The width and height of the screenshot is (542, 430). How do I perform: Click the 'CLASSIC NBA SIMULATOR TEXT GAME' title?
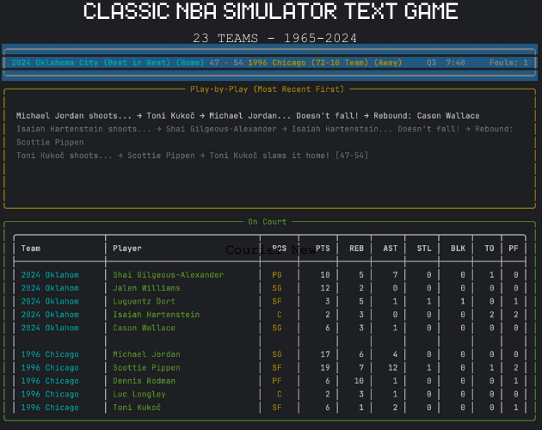271,11
